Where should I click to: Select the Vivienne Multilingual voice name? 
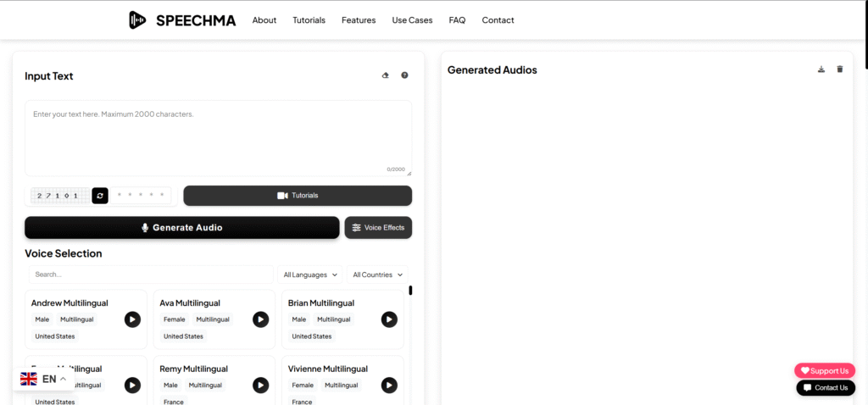coord(328,369)
